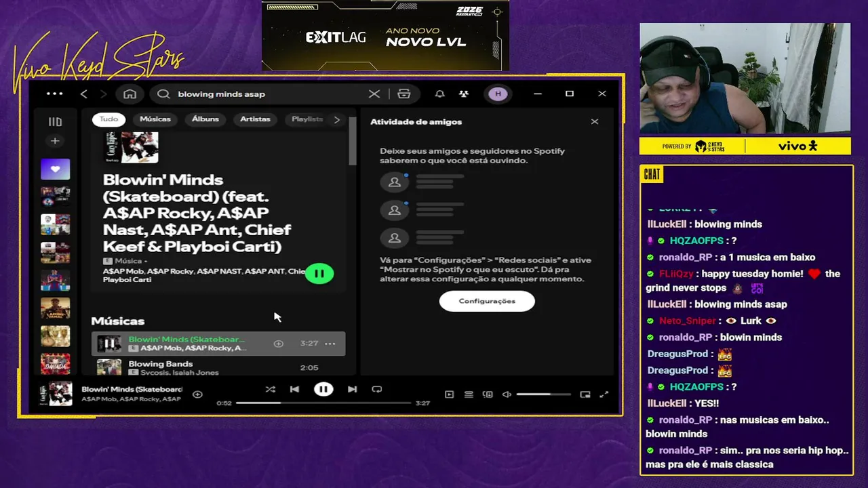Open the top result album cover
This screenshot has width=868, height=488.
(131, 147)
